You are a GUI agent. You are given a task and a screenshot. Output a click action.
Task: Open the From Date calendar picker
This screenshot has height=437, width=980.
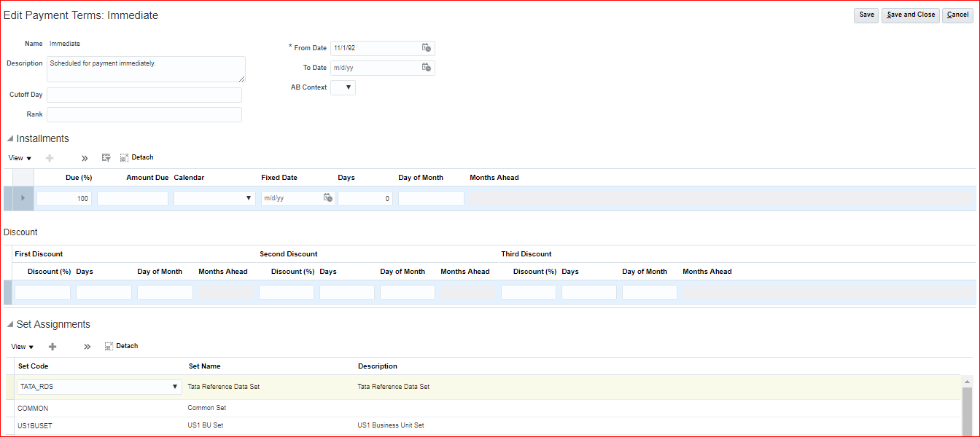coord(427,48)
